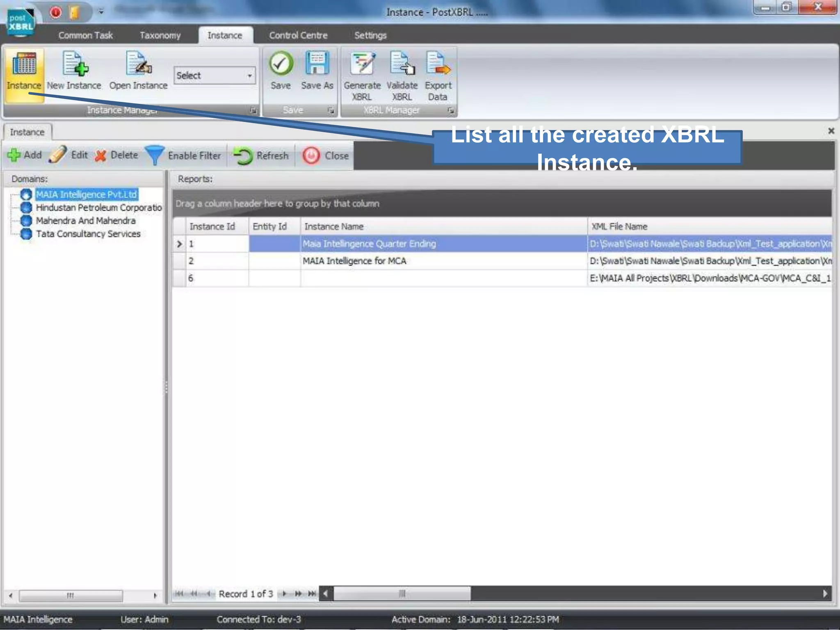
Task: Open the Control Centre tab
Action: (x=298, y=35)
